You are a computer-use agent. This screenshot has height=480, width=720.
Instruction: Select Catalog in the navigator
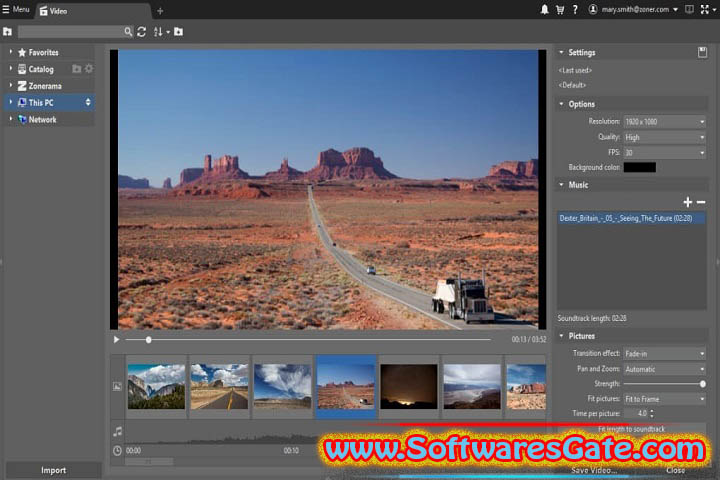click(41, 69)
